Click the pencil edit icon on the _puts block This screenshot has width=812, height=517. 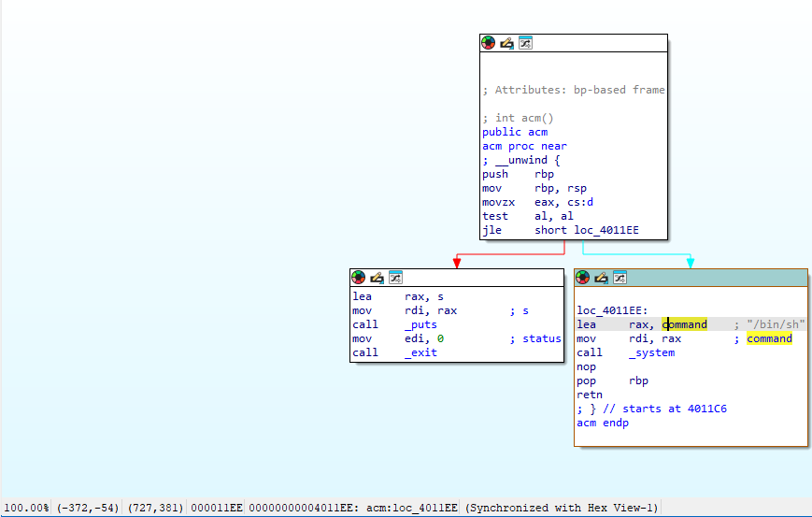[x=377, y=278]
